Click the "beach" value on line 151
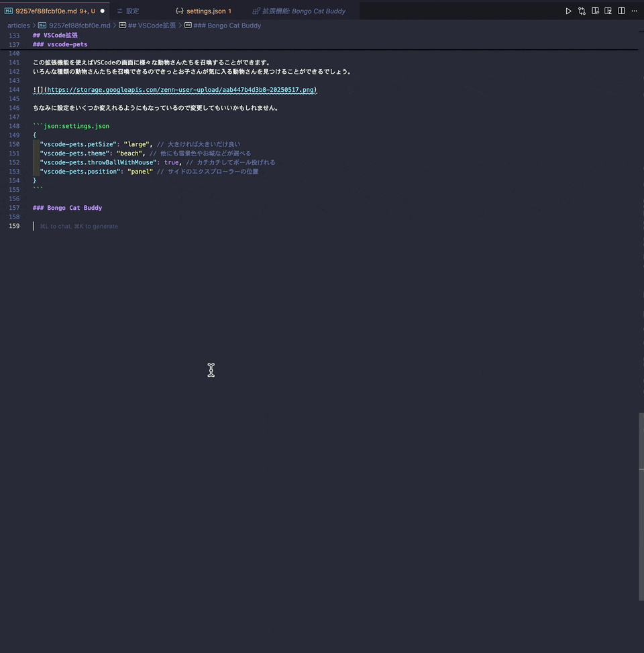 129,154
